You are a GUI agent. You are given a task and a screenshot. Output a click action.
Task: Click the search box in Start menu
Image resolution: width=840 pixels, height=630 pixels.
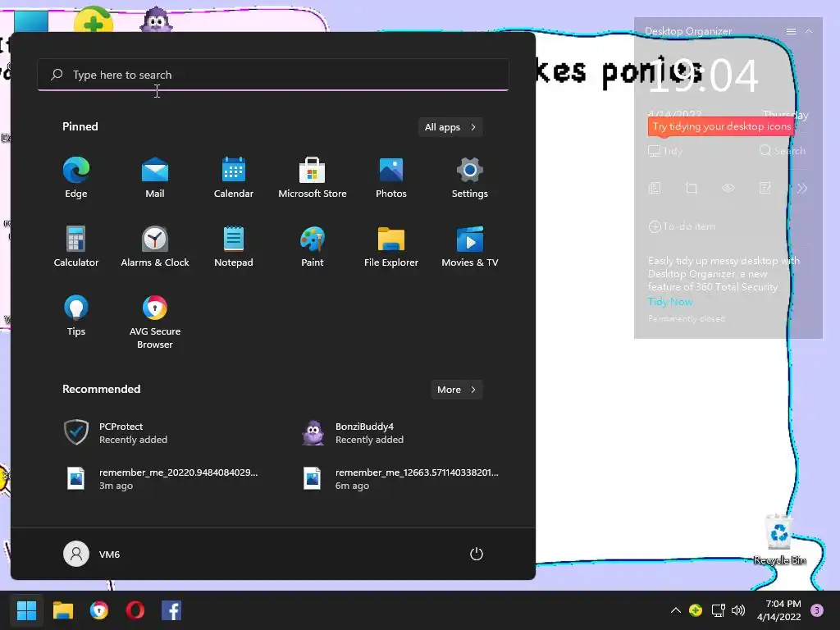[273, 75]
